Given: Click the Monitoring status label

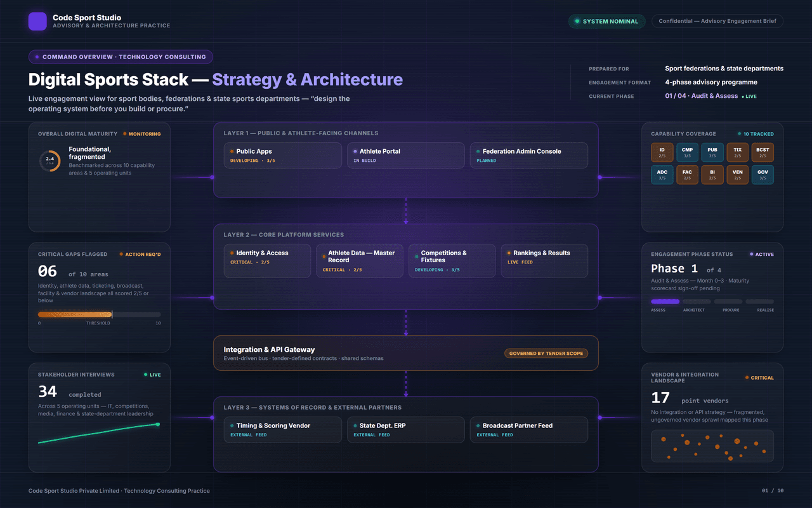Looking at the screenshot, I should click(142, 134).
